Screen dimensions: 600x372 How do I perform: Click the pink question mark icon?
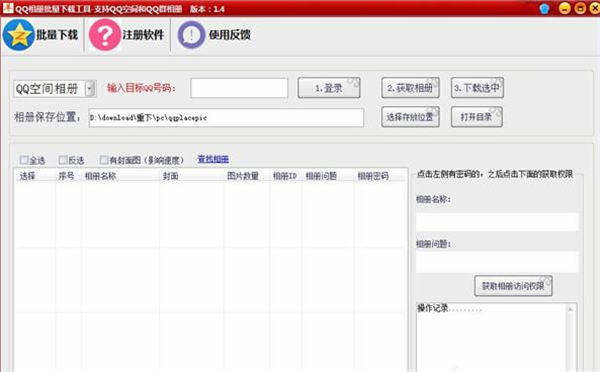click(105, 35)
